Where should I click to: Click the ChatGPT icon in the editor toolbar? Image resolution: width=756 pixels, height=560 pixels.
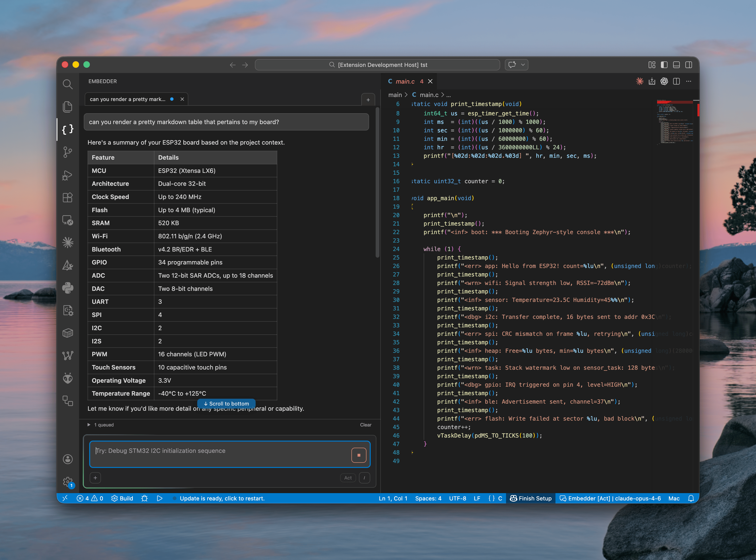click(x=664, y=81)
